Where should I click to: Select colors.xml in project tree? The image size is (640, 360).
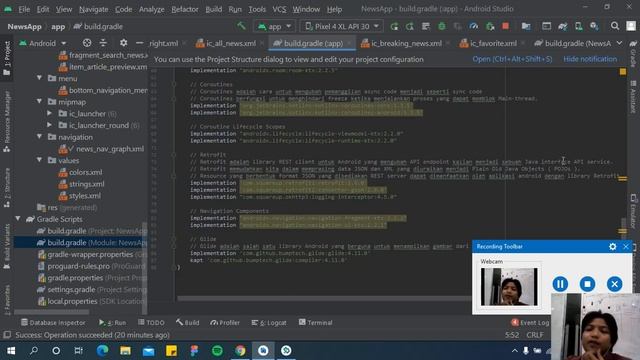[80, 172]
